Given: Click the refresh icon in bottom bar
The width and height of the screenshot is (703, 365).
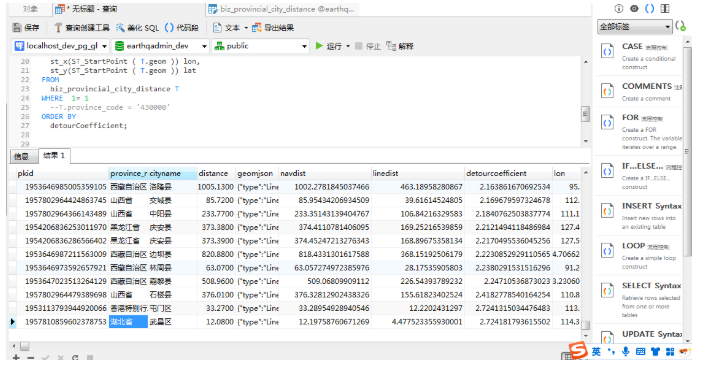Looking at the screenshot, I should (x=75, y=358).
